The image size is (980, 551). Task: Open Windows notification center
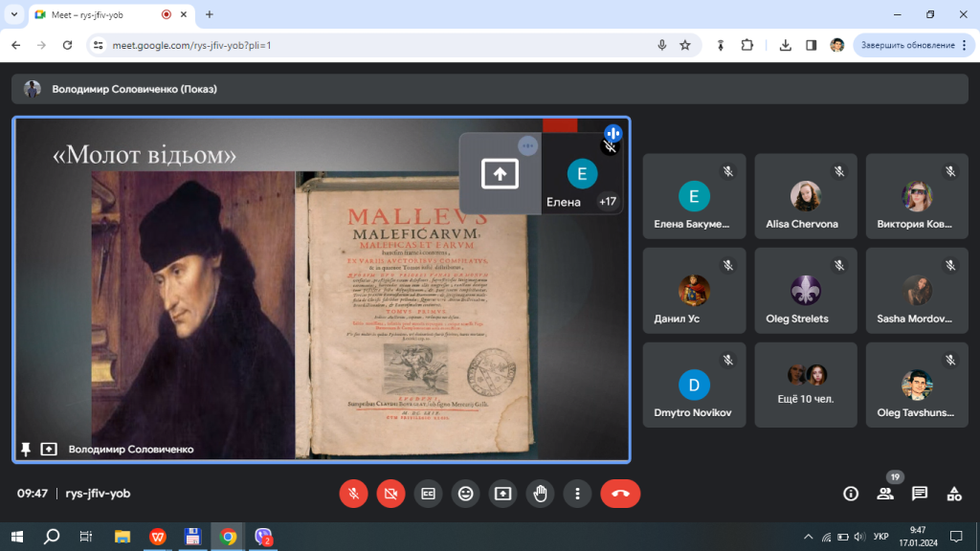coord(956,537)
